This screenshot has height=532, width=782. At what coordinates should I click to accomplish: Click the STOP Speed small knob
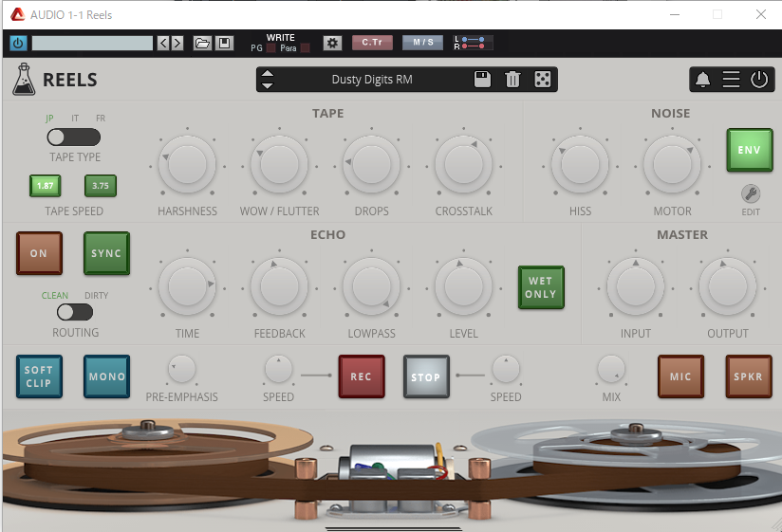coord(506,369)
